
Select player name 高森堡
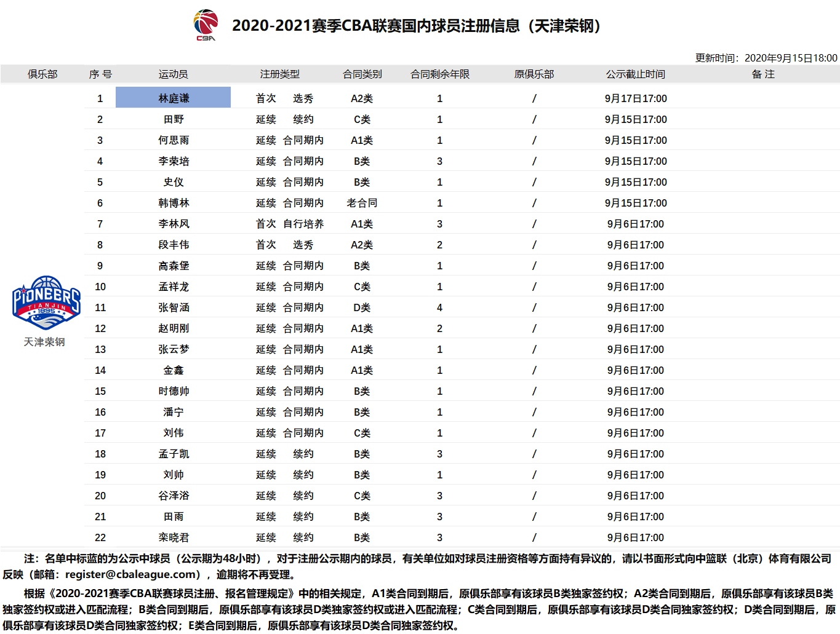174,266
